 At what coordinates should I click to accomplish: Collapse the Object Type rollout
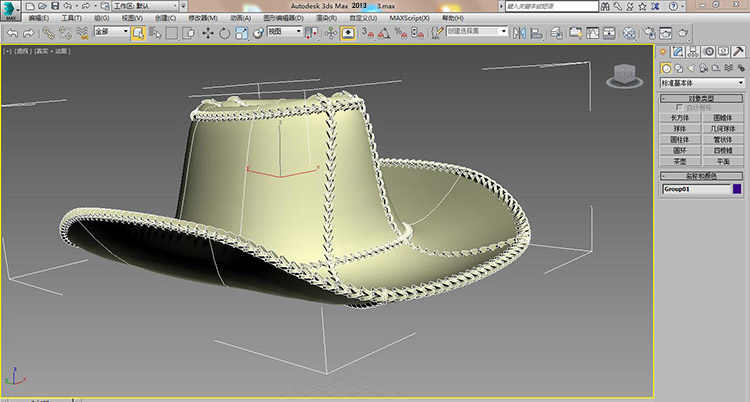coord(703,99)
